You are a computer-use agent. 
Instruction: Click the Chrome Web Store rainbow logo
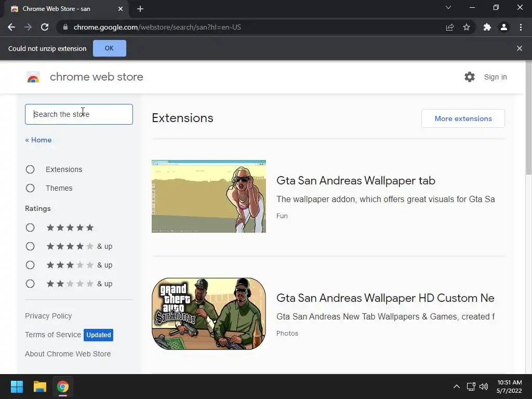(x=33, y=77)
